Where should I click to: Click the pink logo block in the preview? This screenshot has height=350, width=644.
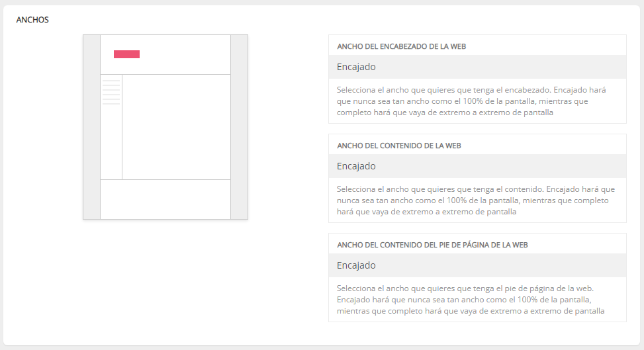click(126, 54)
